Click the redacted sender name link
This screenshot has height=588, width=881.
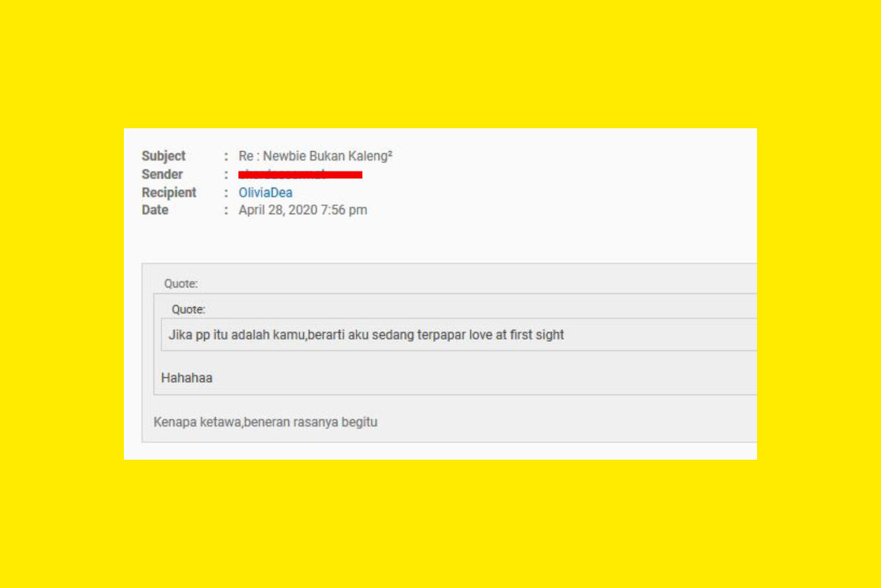tap(300, 174)
